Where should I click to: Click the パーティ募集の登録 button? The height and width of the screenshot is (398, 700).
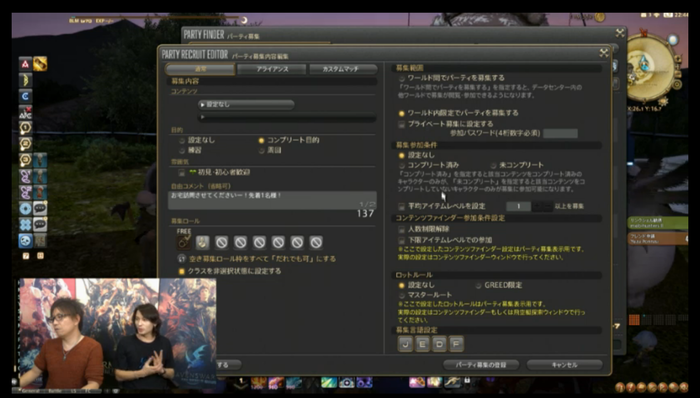(481, 365)
